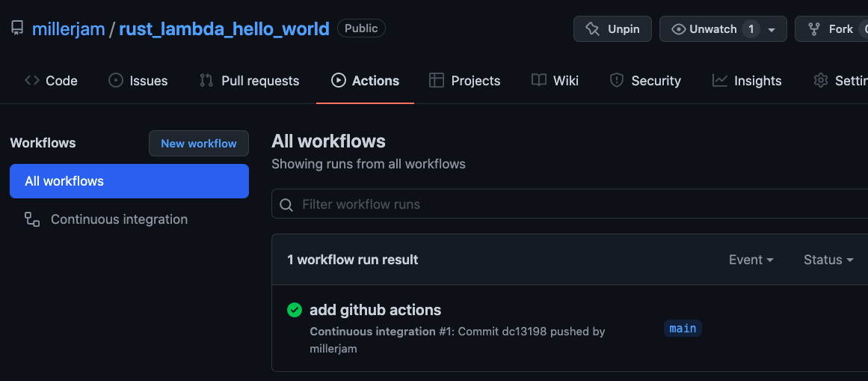Click the watchers count 1 badge
The height and width of the screenshot is (381, 868).
point(751,29)
